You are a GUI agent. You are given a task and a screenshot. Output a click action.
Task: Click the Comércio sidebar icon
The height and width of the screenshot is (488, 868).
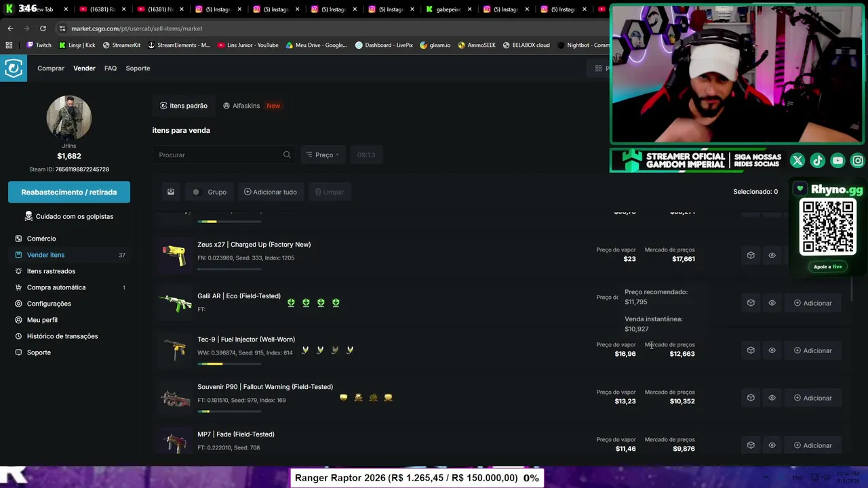[18, 239]
